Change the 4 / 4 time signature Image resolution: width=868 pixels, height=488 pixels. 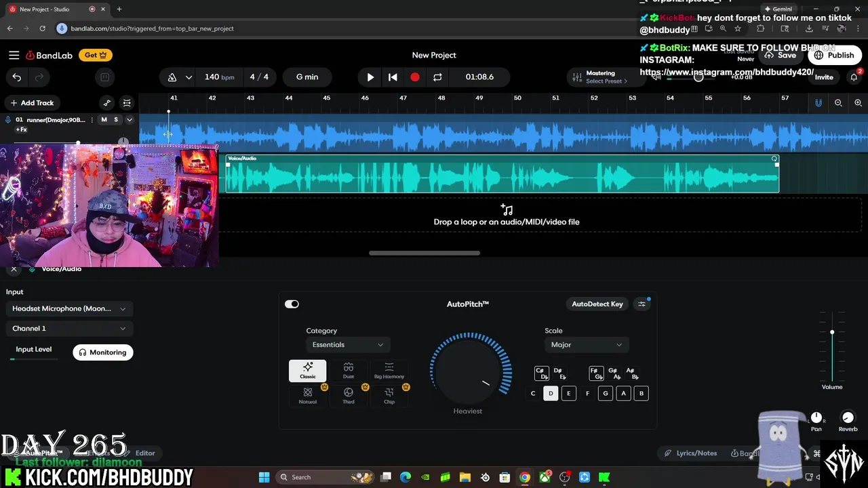tap(259, 77)
